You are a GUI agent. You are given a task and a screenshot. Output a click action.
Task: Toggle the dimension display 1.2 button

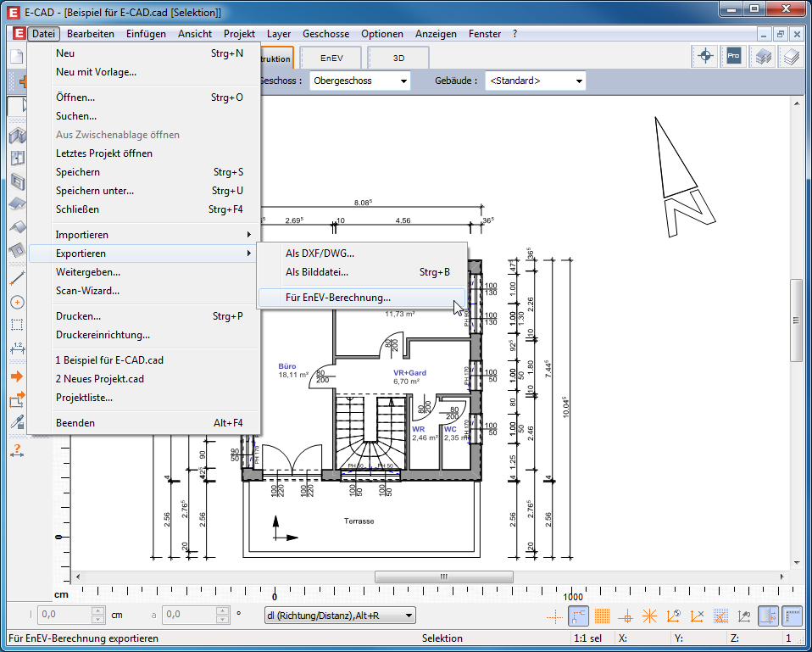pyautogui.click(x=769, y=616)
